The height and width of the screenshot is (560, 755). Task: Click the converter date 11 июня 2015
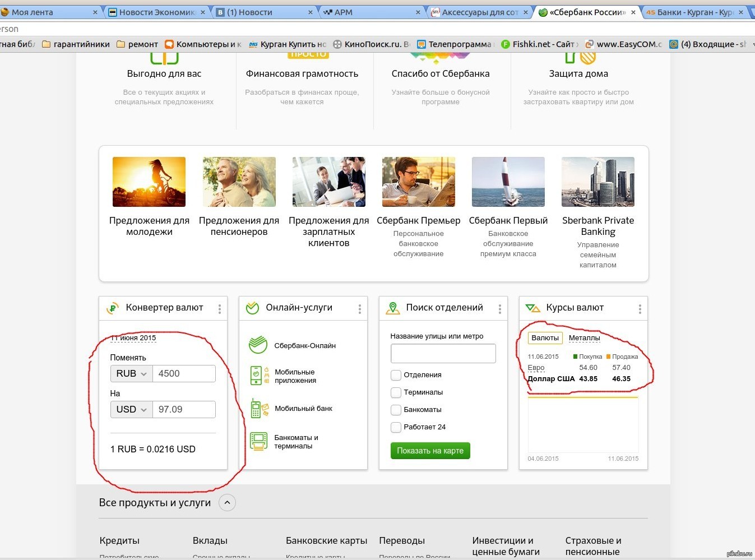[x=133, y=338]
